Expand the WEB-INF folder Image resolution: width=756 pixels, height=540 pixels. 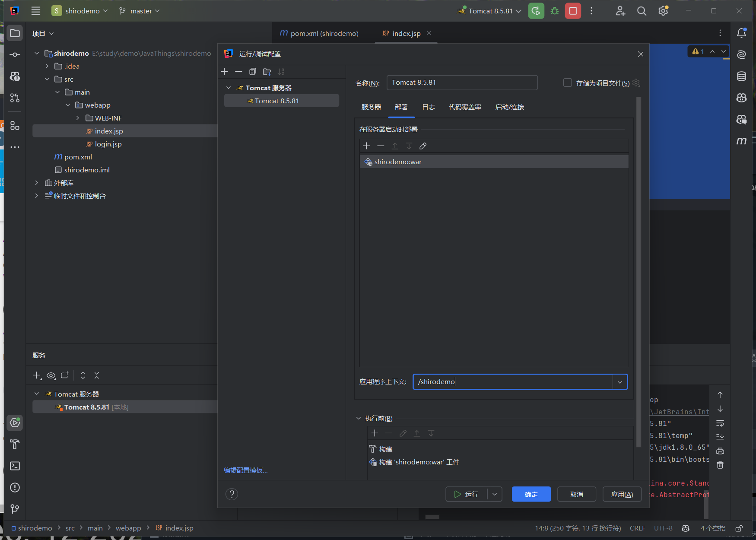[77, 118]
